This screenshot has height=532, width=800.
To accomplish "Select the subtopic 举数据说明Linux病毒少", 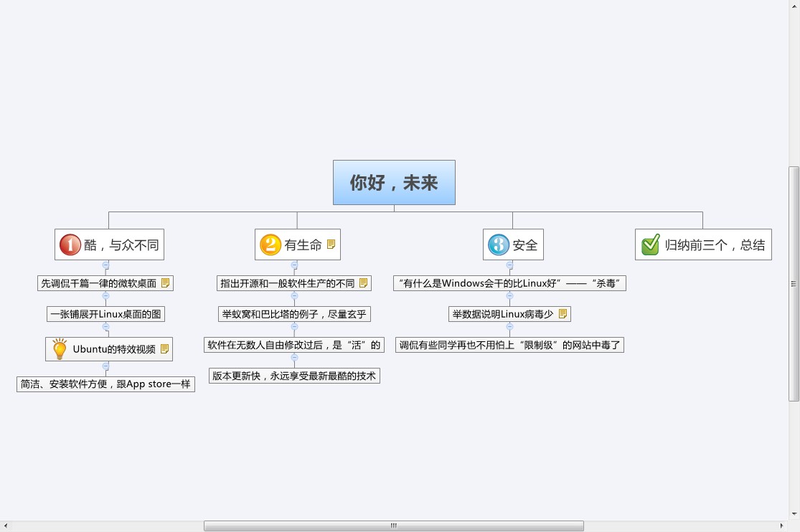I will point(509,314).
